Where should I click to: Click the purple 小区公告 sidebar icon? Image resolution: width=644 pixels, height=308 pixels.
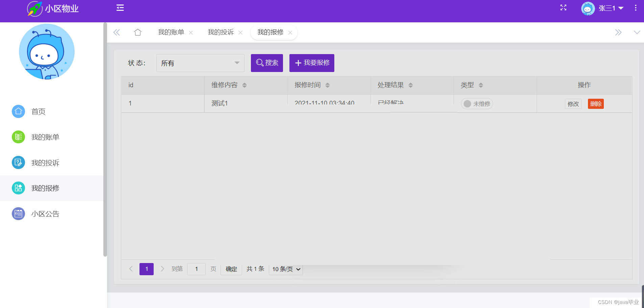tap(19, 214)
